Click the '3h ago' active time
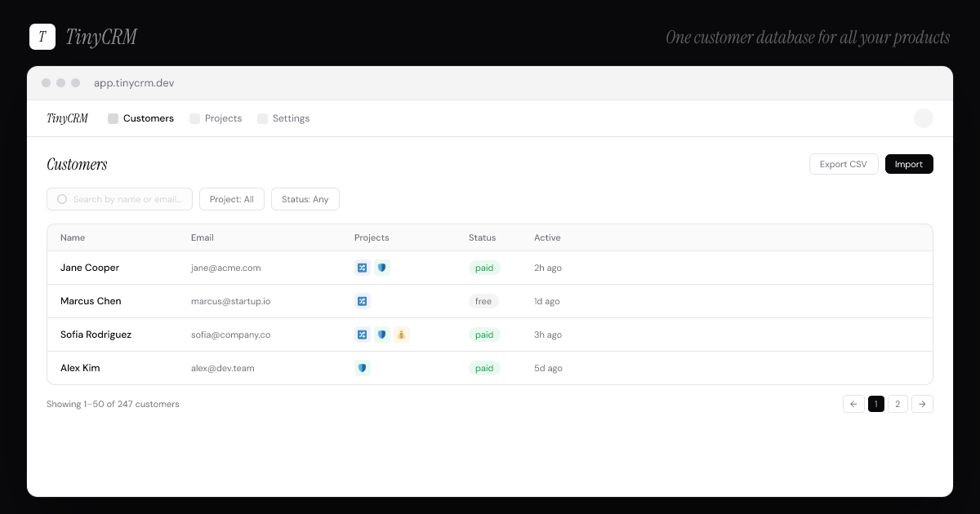 (548, 335)
